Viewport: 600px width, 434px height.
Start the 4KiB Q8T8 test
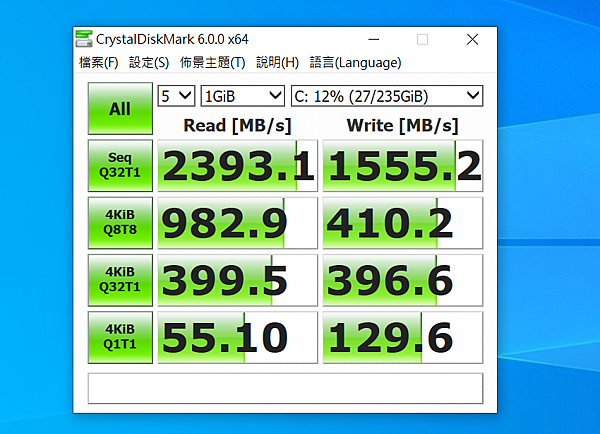120,223
